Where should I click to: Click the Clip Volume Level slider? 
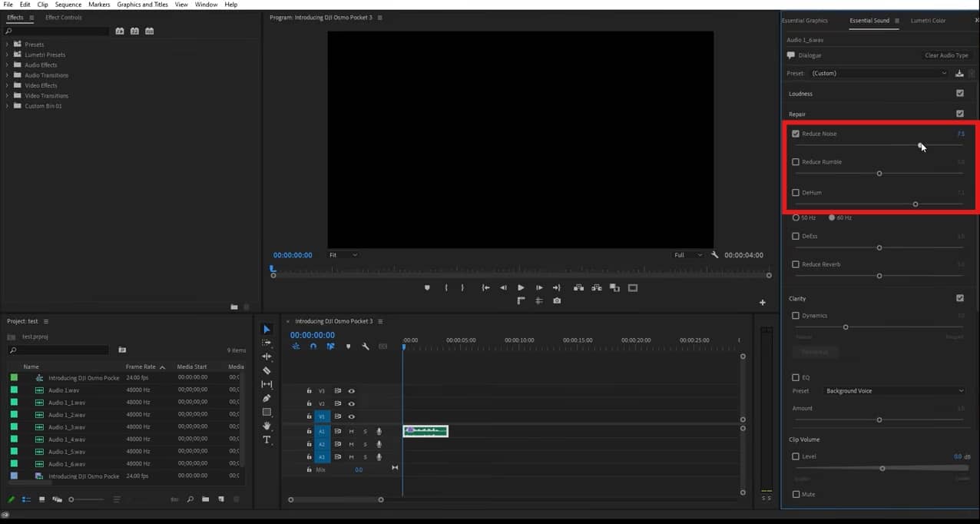point(882,468)
